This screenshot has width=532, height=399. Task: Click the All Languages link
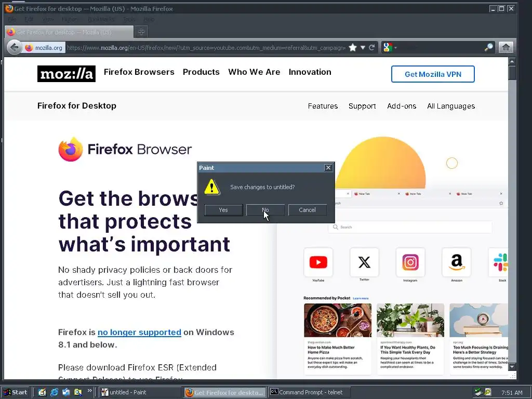click(451, 106)
